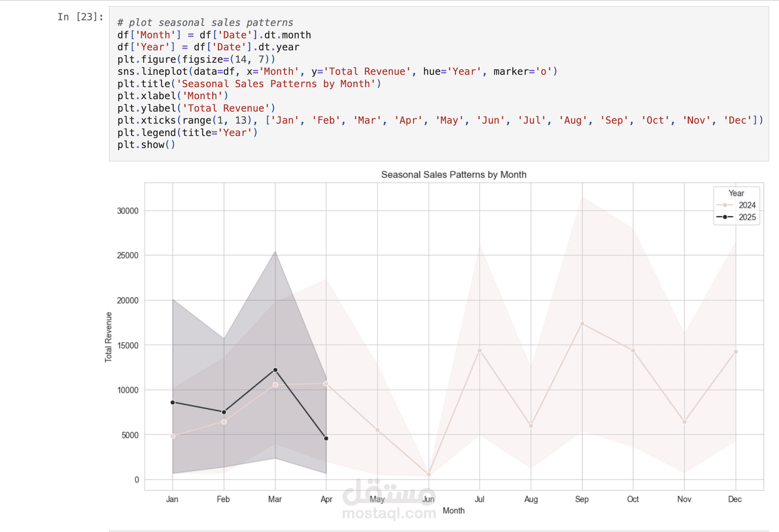
Task: Click the 'Seasonal Sales Patterns by Month' chart title
Action: pos(453,175)
